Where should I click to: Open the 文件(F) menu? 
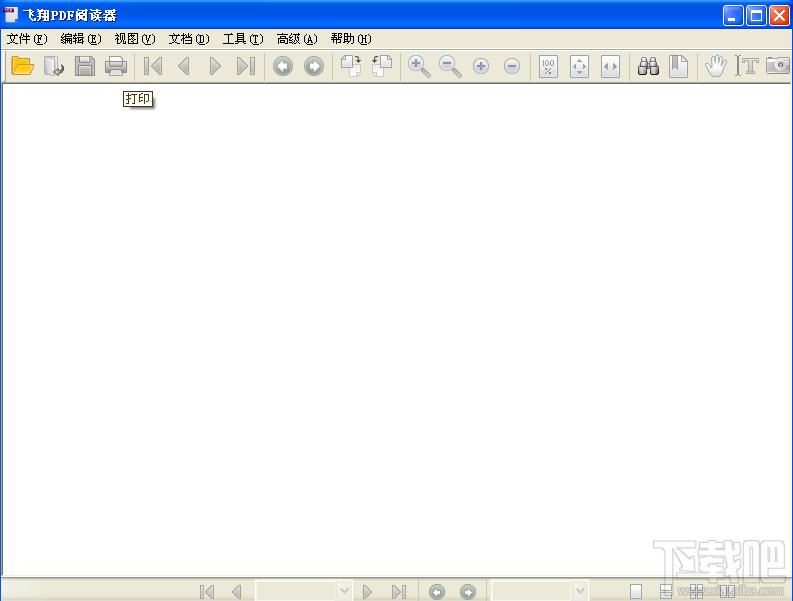[x=27, y=39]
